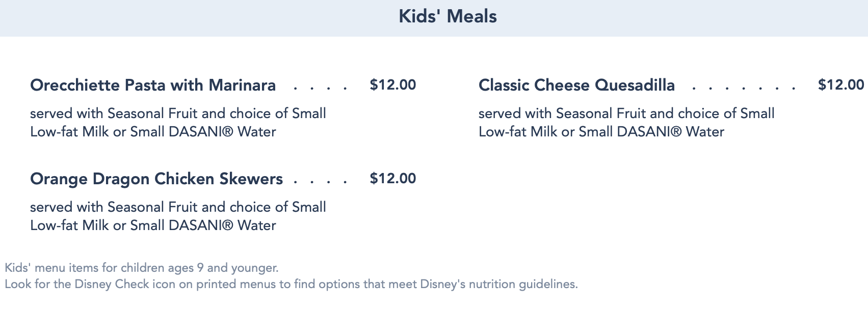
Task: Click the Kids' Meals section heading
Action: tap(448, 17)
